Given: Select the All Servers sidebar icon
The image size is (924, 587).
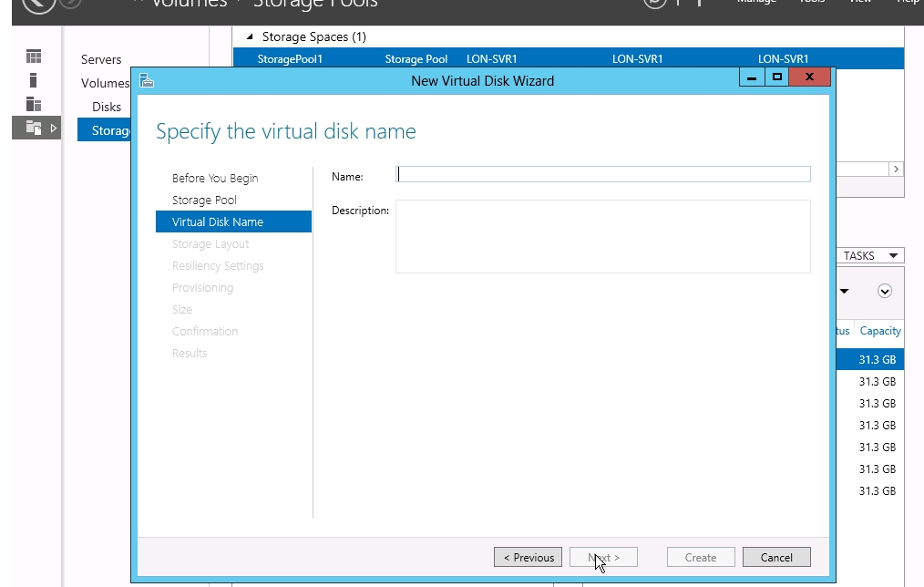Looking at the screenshot, I should tap(34, 104).
